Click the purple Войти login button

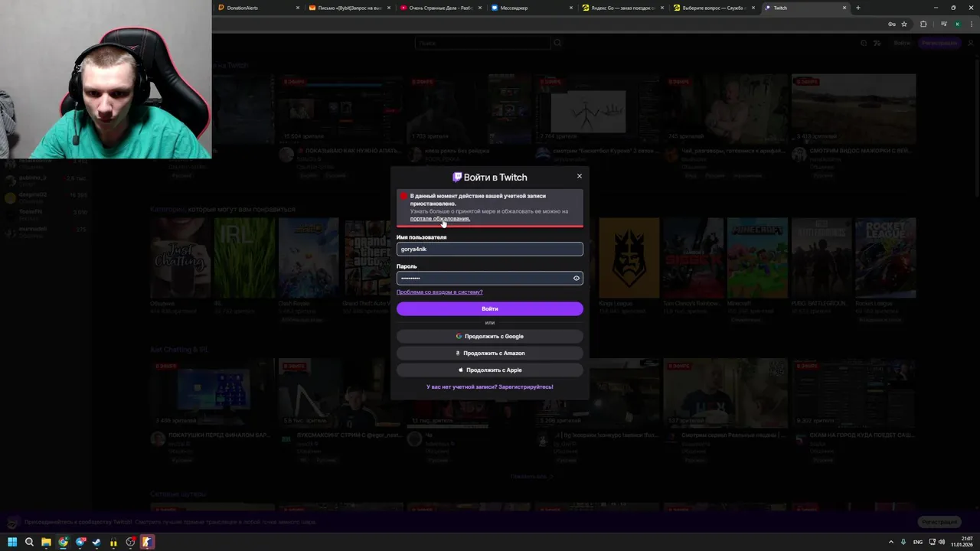click(489, 308)
